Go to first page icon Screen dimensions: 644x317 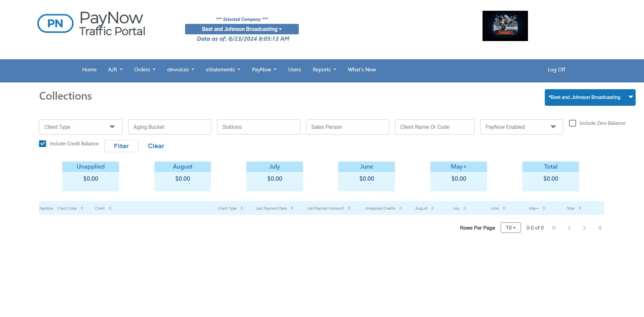[554, 228]
